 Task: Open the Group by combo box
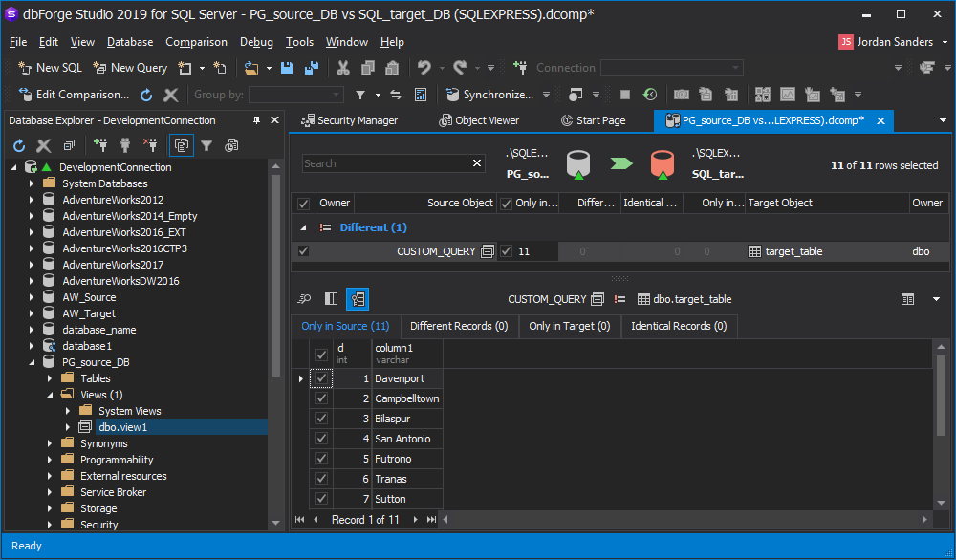296,95
